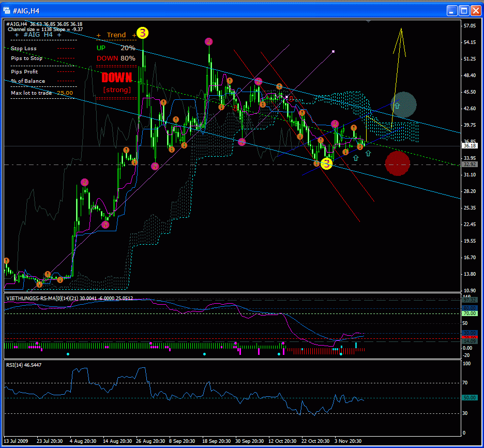Click the green arrow inside the gray circle
The width and height of the screenshot is (484, 448).
tap(397, 106)
